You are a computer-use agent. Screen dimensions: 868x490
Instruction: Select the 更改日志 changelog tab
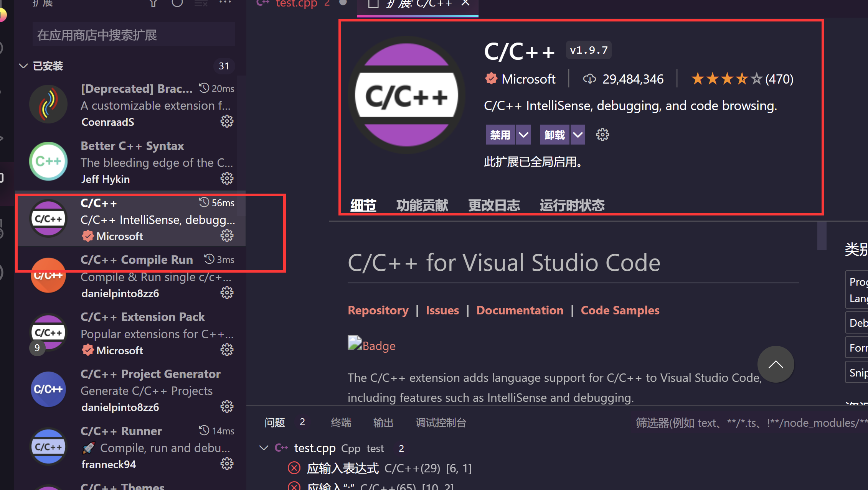[x=494, y=205]
